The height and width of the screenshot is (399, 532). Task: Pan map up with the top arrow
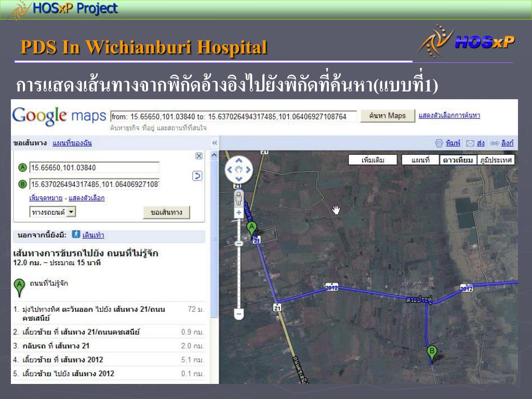239,161
